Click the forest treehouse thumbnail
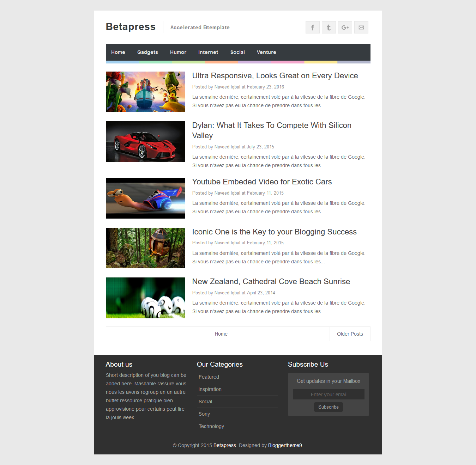Screen dimensions: 476x465 tap(145, 248)
